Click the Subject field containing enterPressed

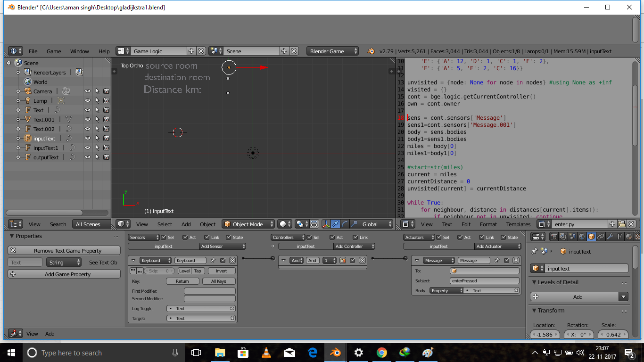coord(484,281)
